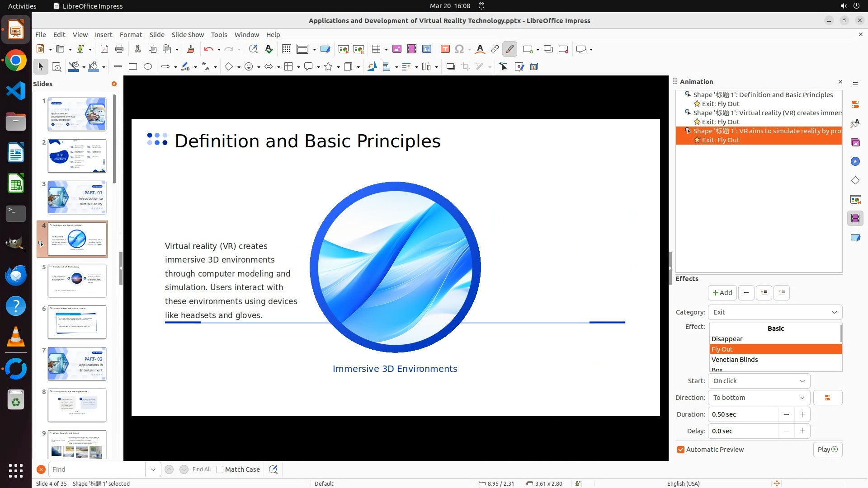
Task: Select the slide 7 thumbnail
Action: pyautogui.click(x=77, y=364)
